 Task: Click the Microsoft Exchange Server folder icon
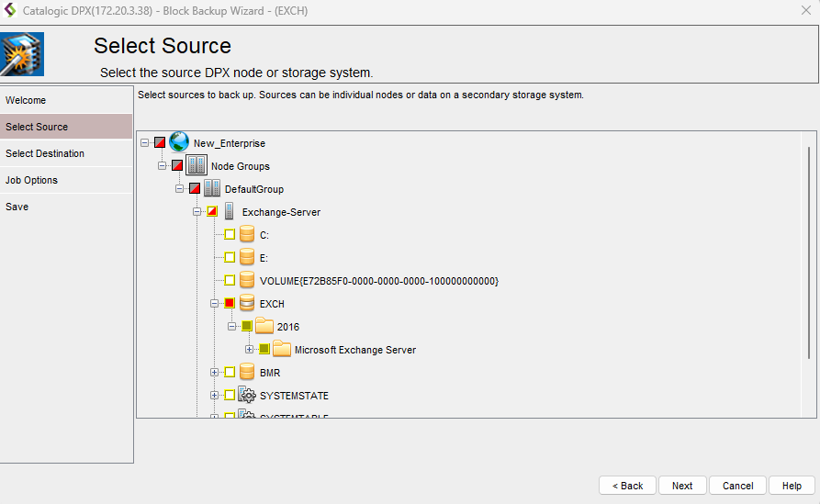282,350
